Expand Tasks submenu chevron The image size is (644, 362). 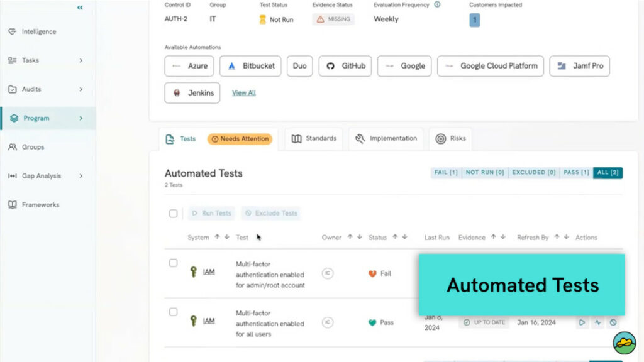pyautogui.click(x=81, y=60)
